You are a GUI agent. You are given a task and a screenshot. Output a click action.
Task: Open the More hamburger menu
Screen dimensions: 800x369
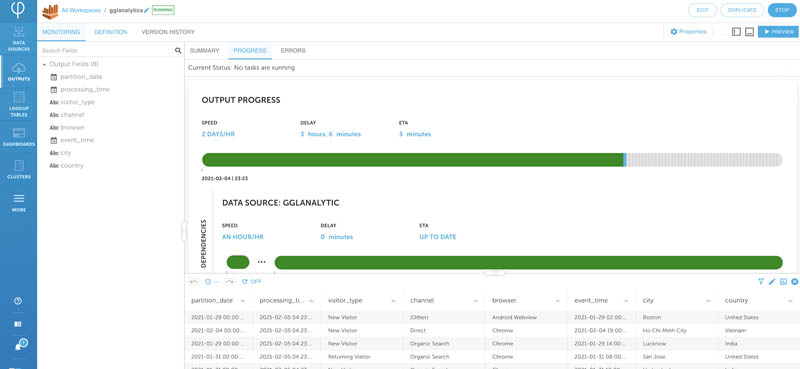click(18, 202)
